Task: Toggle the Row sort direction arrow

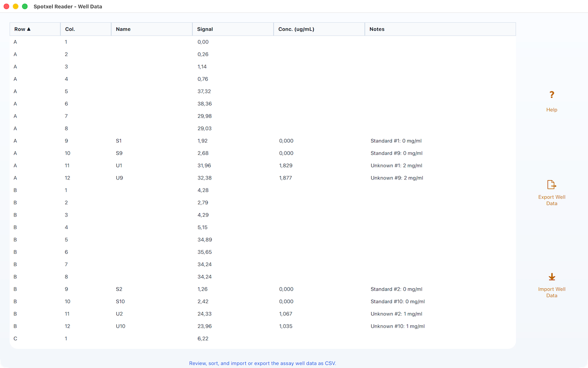Action: [29, 29]
